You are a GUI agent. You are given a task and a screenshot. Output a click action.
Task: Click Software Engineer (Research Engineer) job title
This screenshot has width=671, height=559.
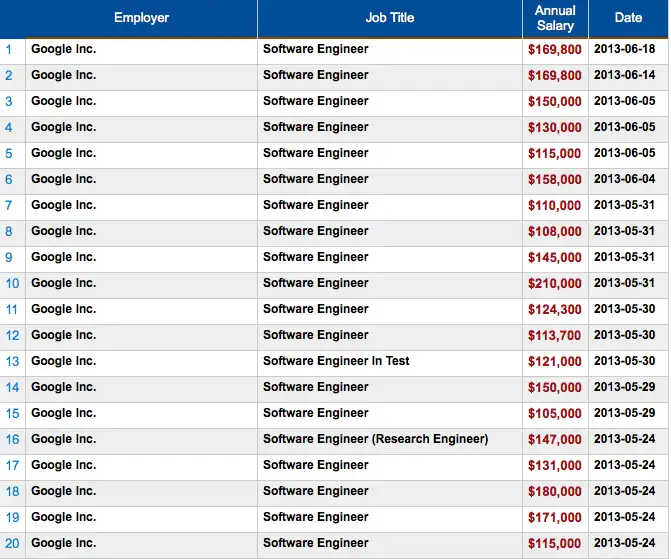pyautogui.click(x=375, y=439)
